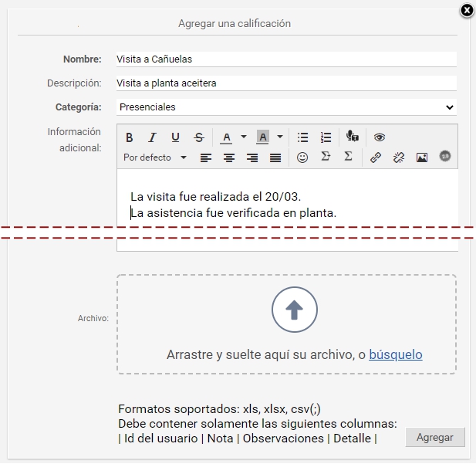The width and height of the screenshot is (476, 464).
Task: Open the emoticon picker
Action: point(302,157)
